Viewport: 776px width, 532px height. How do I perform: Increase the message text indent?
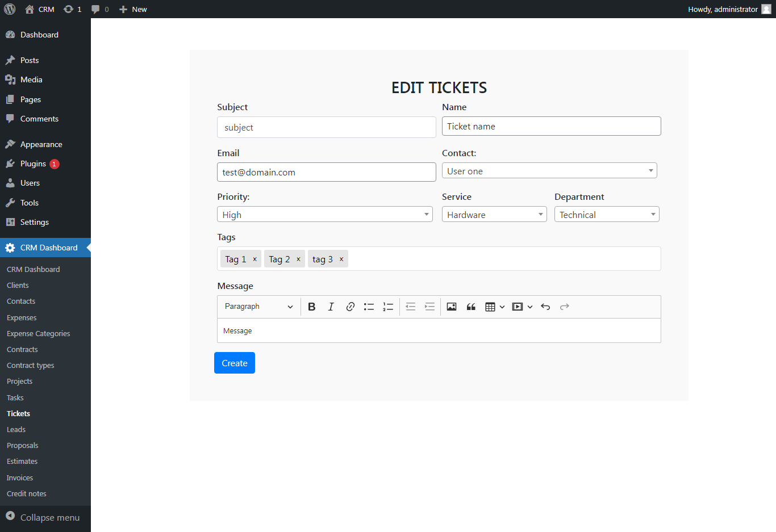pyautogui.click(x=429, y=307)
